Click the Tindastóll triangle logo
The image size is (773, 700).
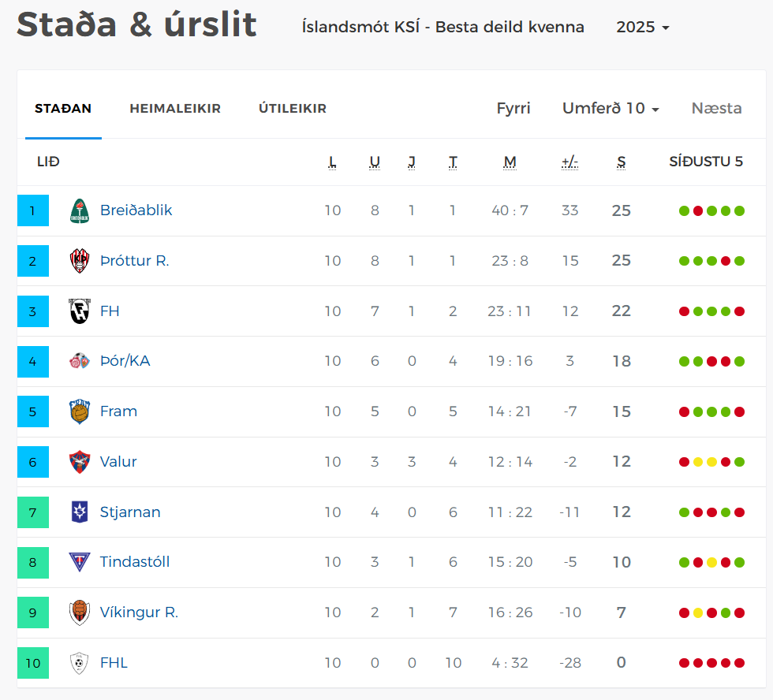[80, 562]
